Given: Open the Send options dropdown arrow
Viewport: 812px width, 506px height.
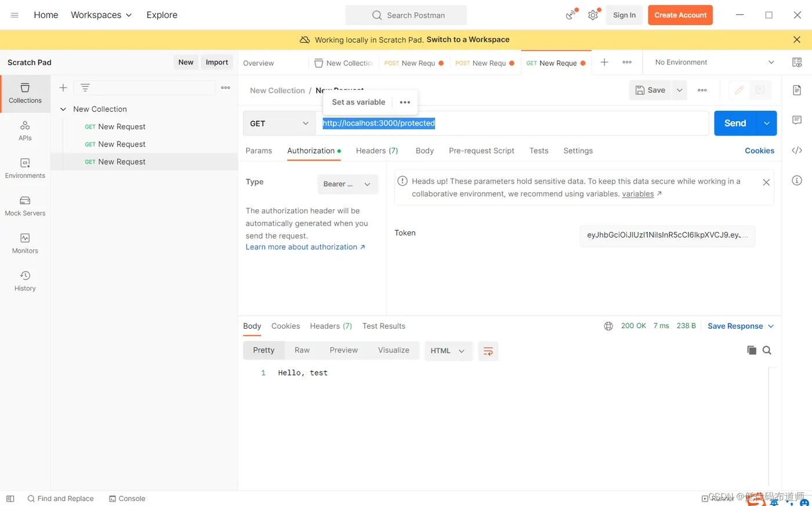Looking at the screenshot, I should tap(767, 123).
